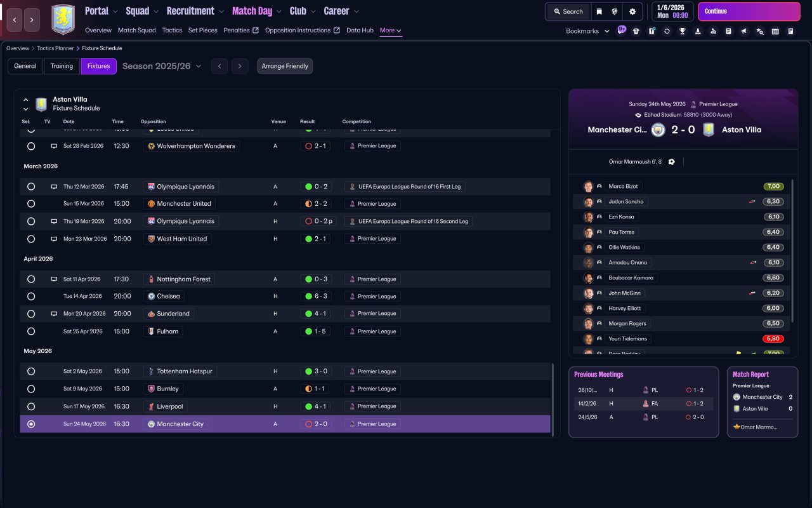This screenshot has height=508, width=812.
Task: Open the world globe icon in header
Action: [615, 11]
